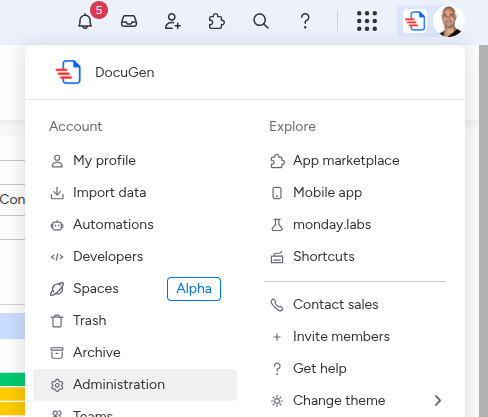The image size is (488, 417).
Task: Click the Developers code brackets icon
Action: click(x=57, y=257)
